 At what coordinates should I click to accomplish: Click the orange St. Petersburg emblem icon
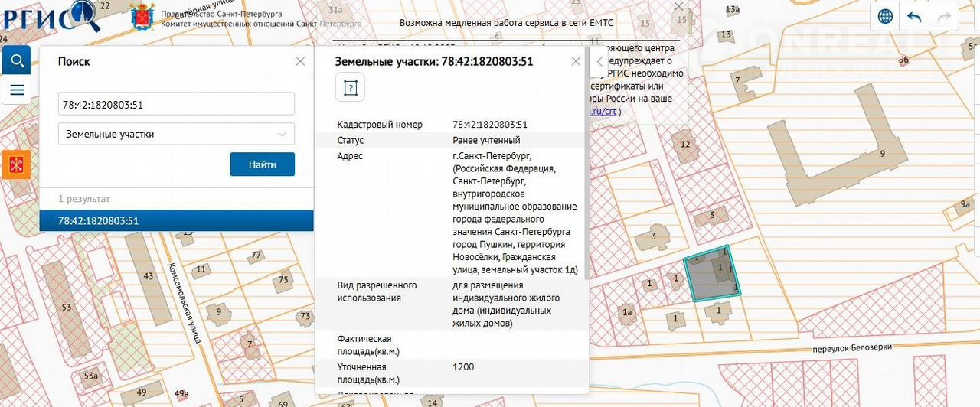(x=16, y=164)
